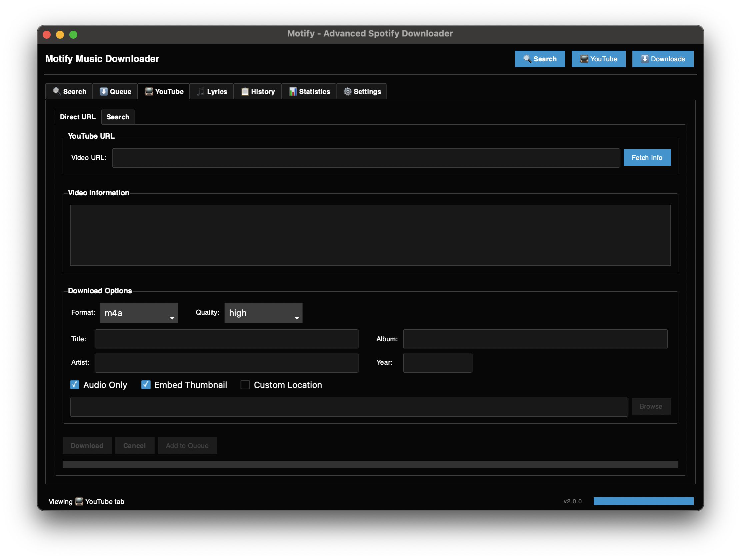Switch to the Search sub-tab under YouTube
The image size is (741, 560).
point(118,117)
